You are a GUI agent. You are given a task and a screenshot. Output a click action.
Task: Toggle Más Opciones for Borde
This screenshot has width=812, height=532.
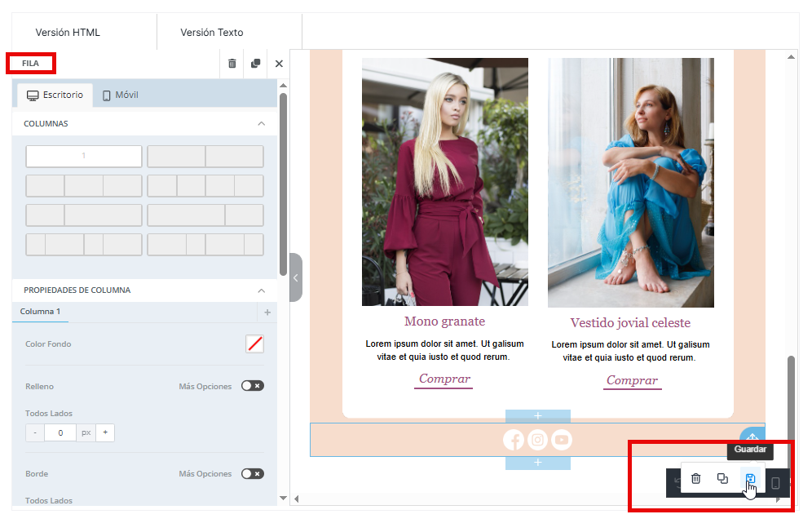tap(253, 473)
